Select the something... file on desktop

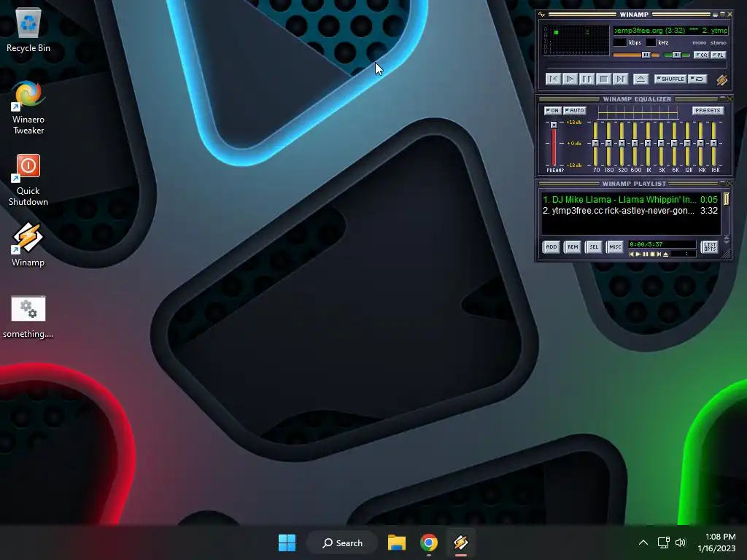28,316
